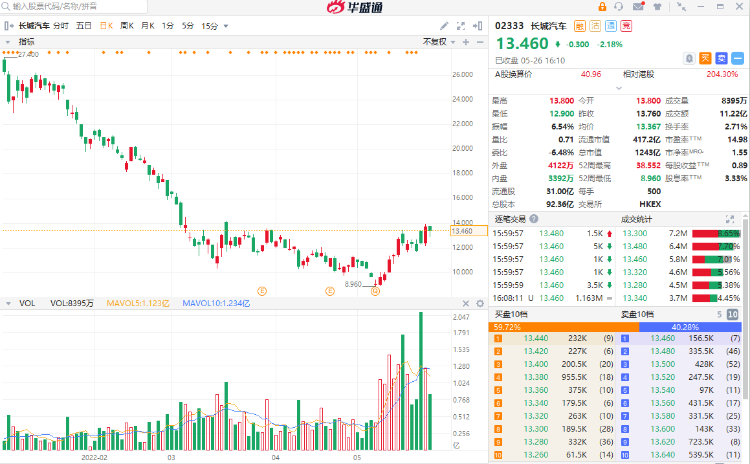Screen dimensions: 750x464
Task: Click the 16:08:11 trade tick row
Action: coord(553,298)
